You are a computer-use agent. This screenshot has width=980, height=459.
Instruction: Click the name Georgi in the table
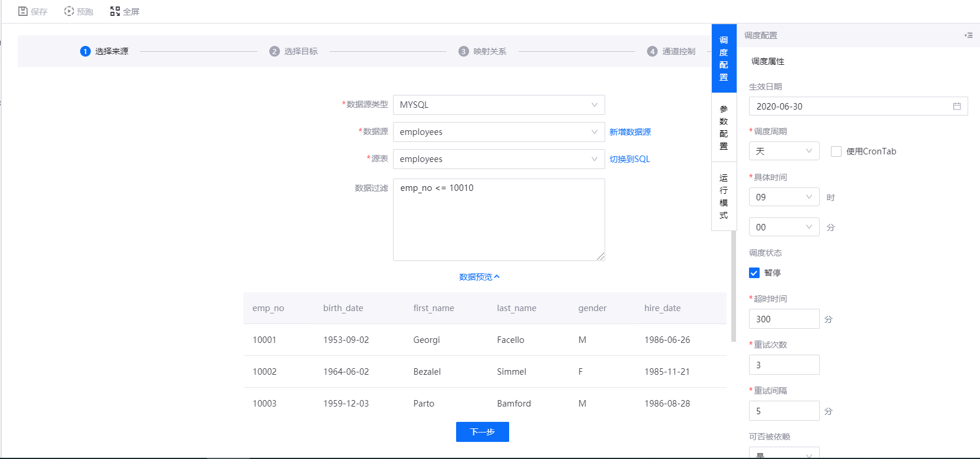coord(427,340)
